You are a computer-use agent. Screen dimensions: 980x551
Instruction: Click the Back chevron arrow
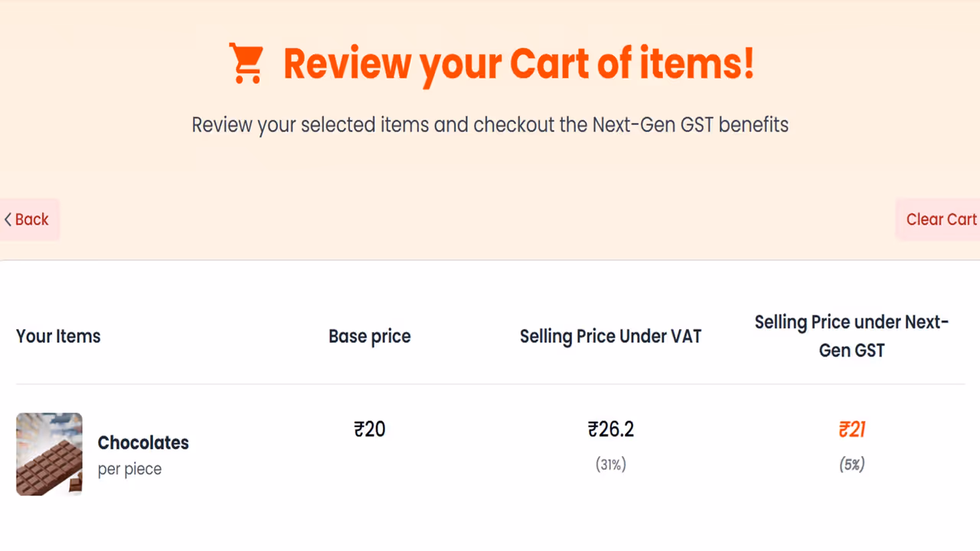(x=8, y=220)
